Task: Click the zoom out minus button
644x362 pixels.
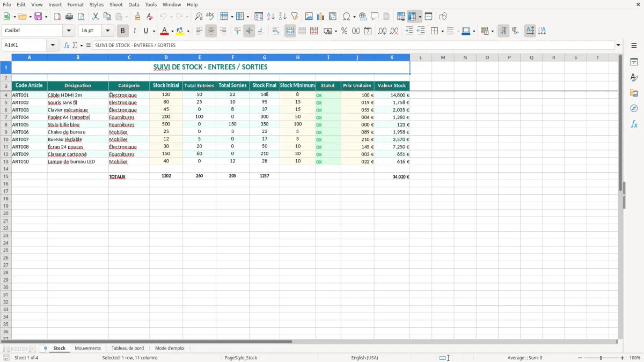Action: [x=580, y=358]
